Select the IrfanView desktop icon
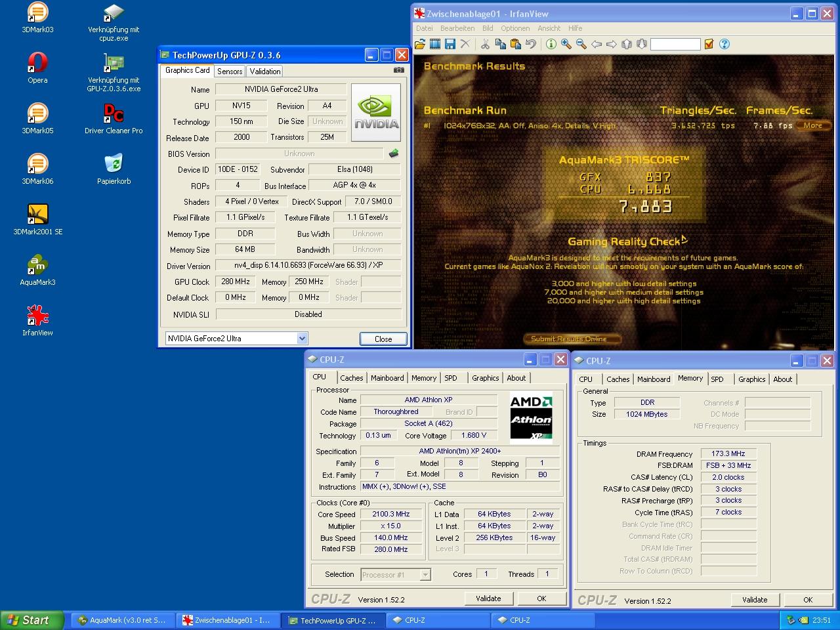The image size is (840, 630). (37, 321)
